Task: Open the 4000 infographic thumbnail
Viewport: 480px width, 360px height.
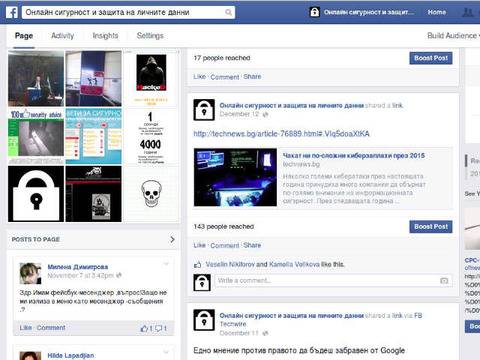Action: (x=151, y=136)
